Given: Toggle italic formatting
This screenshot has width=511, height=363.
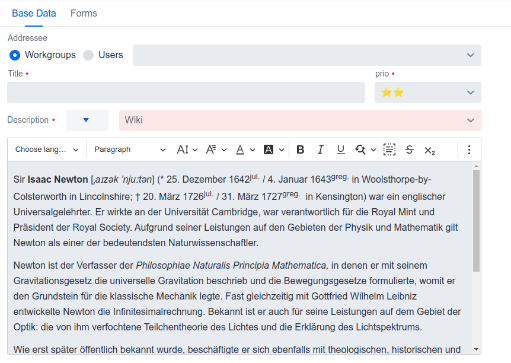Looking at the screenshot, I should pyautogui.click(x=320, y=150).
